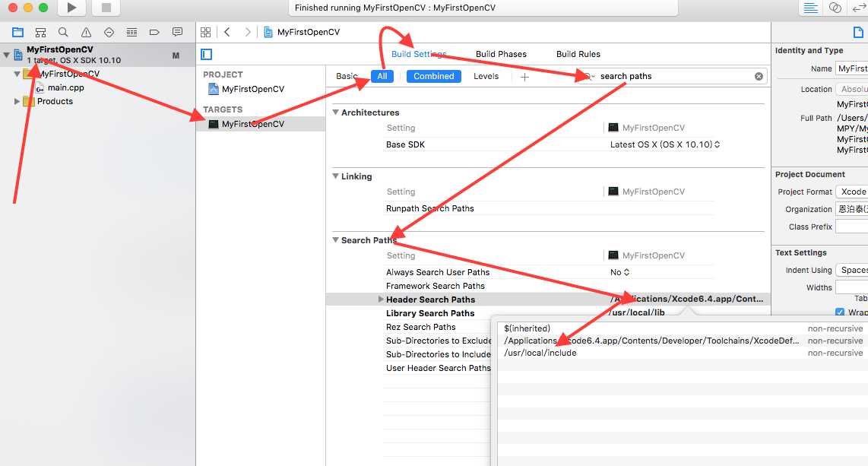The image size is (868, 466).
Task: Switch to Levels view
Action: point(486,76)
